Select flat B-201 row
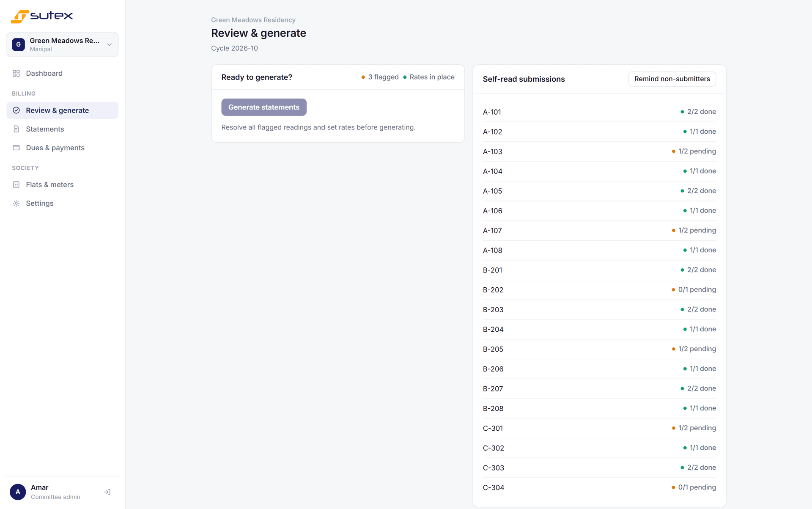 (599, 270)
